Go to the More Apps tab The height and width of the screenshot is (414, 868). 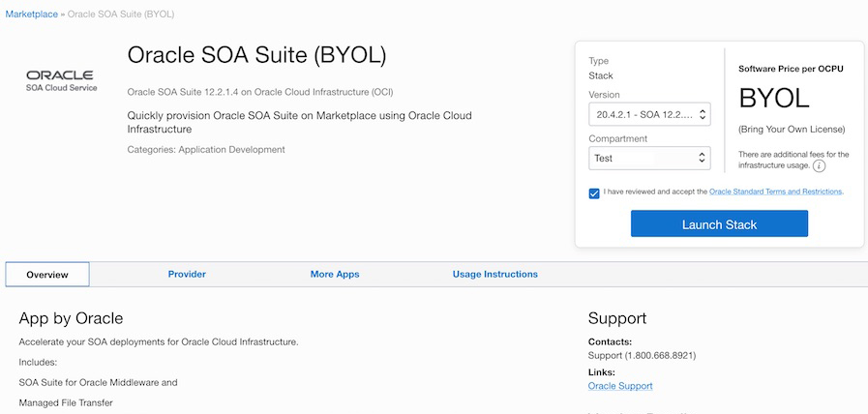coord(335,275)
